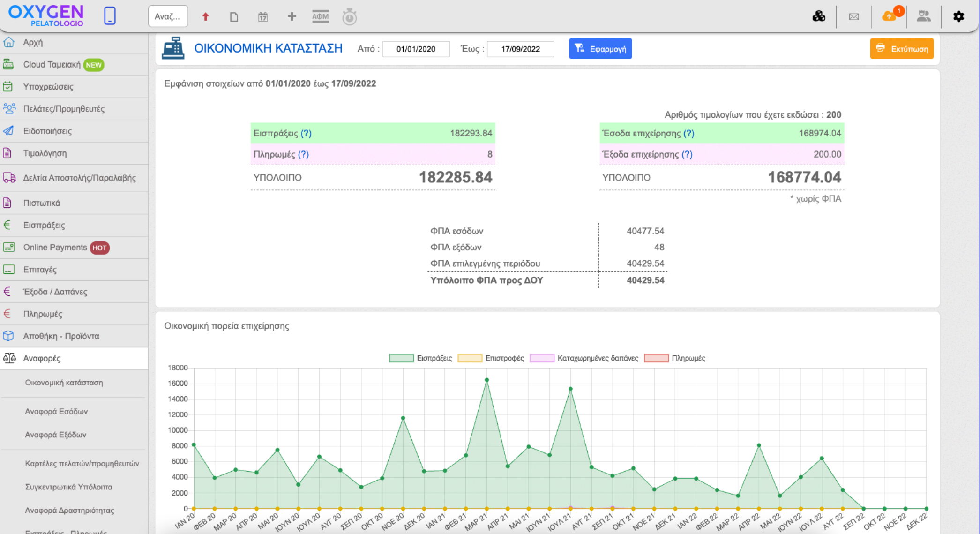Click the ΑΦΜ lookup icon
Image resolution: width=980 pixels, height=534 pixels.
[321, 17]
